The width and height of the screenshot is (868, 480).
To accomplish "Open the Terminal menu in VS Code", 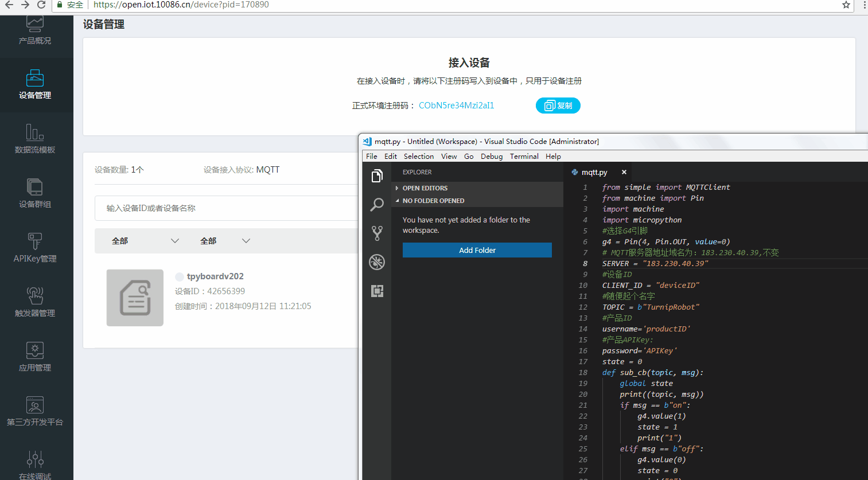I will 524,157.
